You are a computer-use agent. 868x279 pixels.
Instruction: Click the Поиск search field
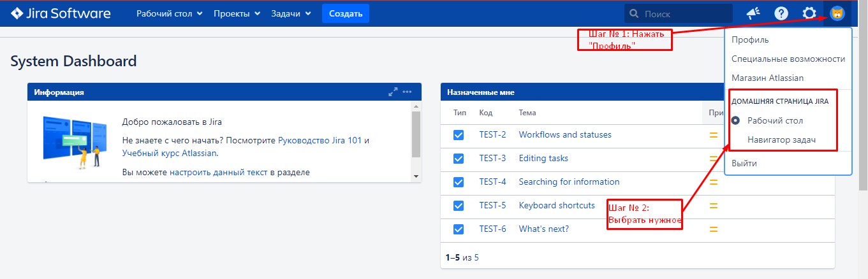[678, 13]
